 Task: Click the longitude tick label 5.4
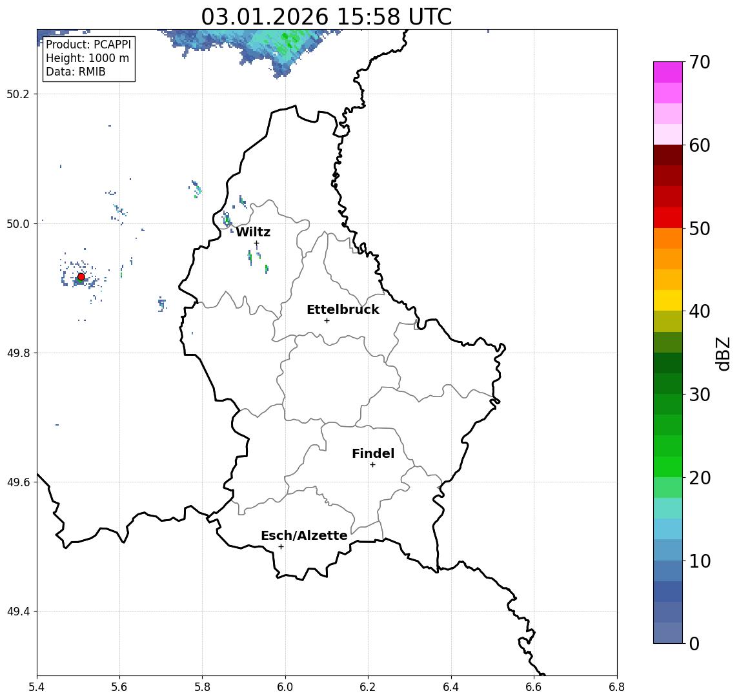[x=37, y=687]
